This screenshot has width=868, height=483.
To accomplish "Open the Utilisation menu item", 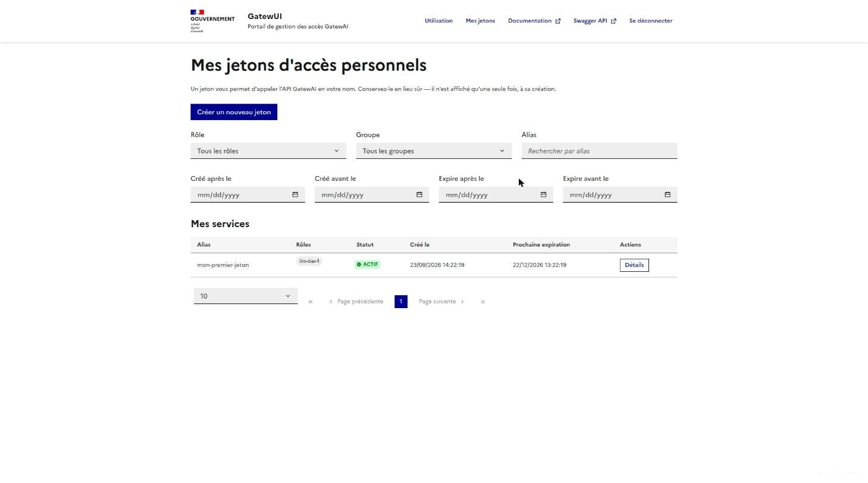I will point(438,21).
